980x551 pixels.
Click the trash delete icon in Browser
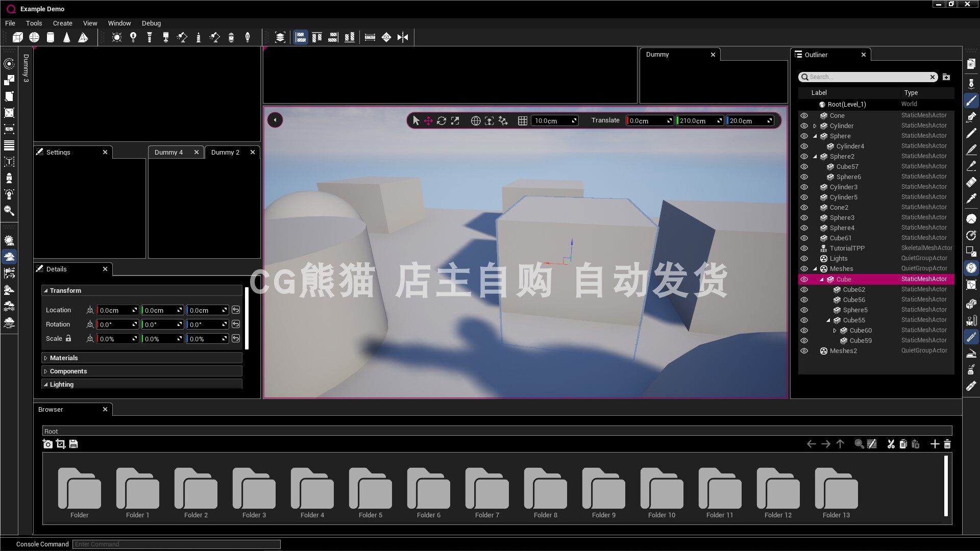pyautogui.click(x=947, y=444)
